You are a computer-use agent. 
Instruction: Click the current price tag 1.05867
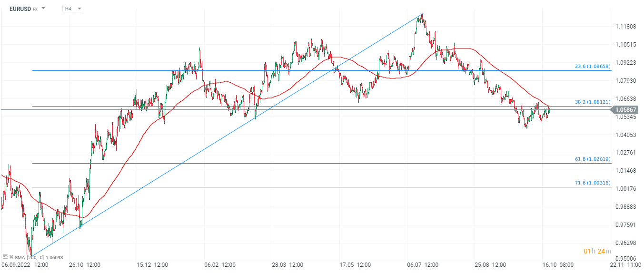click(625, 110)
